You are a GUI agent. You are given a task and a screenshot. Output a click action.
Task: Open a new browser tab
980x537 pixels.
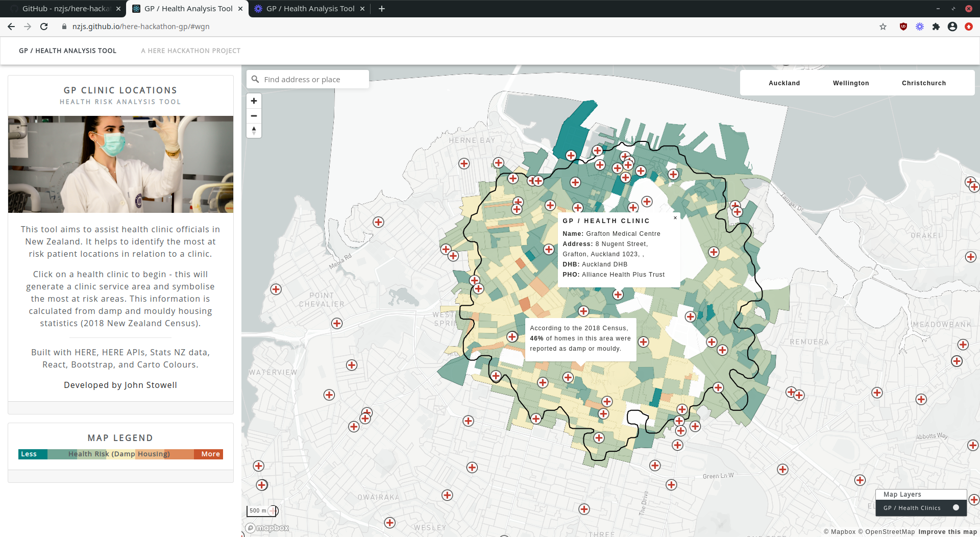point(382,9)
